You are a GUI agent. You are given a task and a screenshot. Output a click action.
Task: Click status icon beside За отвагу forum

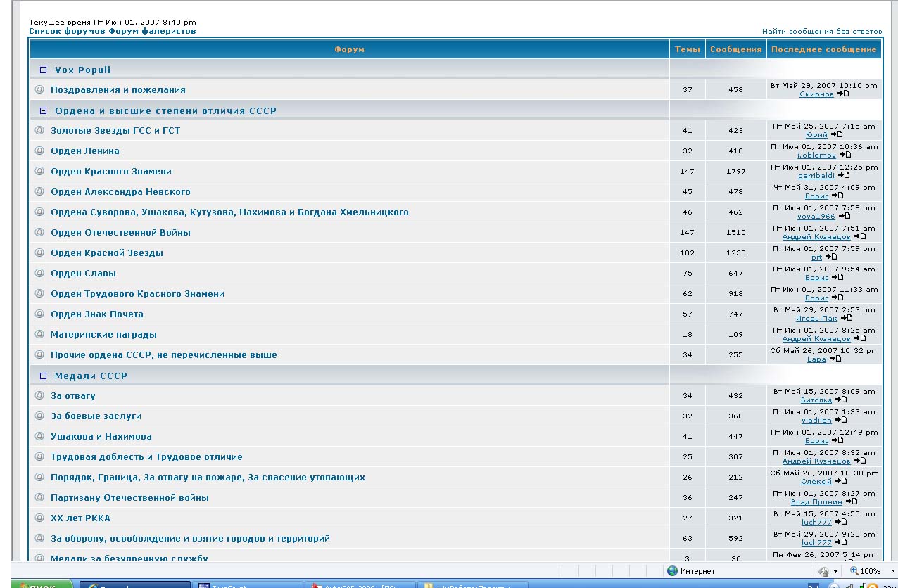[x=39, y=395]
